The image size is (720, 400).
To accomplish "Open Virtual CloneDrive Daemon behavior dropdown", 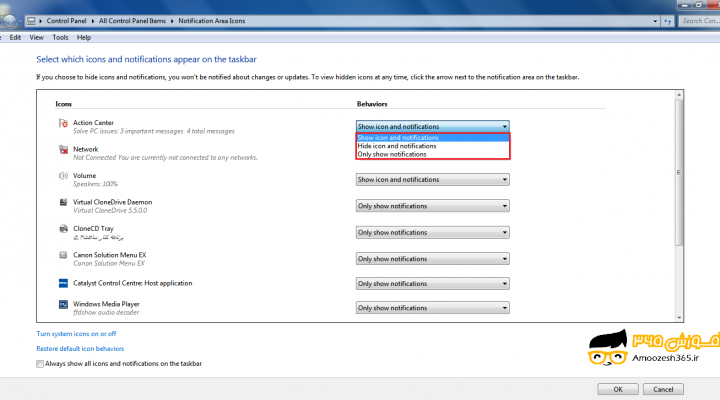I will point(433,206).
